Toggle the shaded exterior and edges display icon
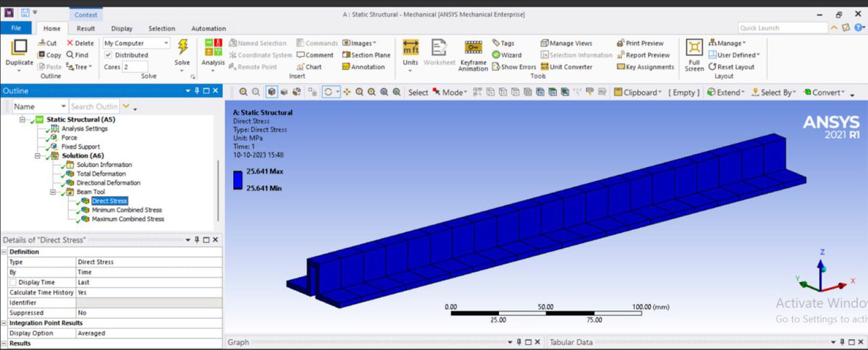 tap(271, 93)
